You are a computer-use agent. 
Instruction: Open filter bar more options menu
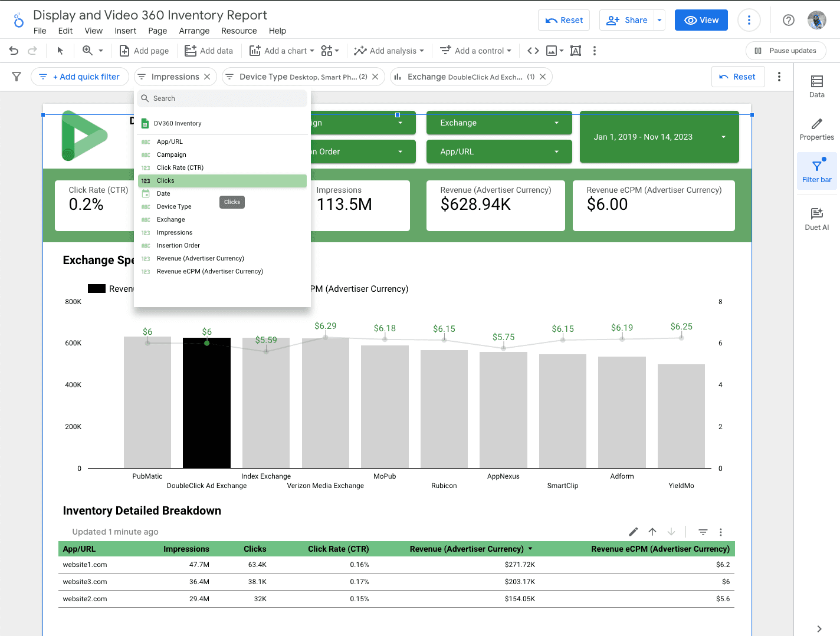point(779,77)
